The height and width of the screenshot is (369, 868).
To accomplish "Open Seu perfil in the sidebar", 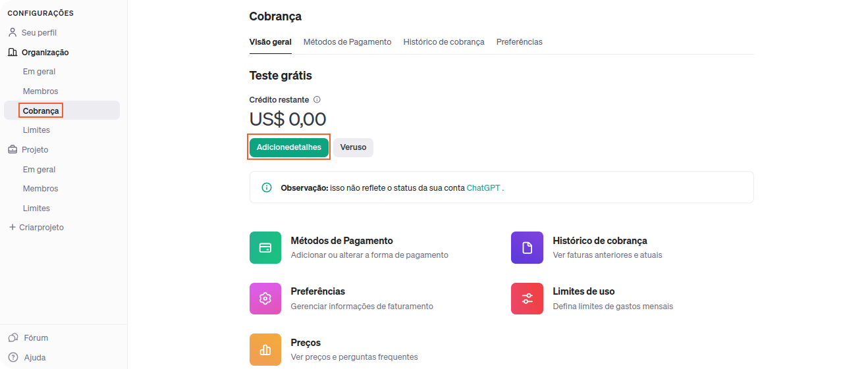I will click(x=39, y=32).
